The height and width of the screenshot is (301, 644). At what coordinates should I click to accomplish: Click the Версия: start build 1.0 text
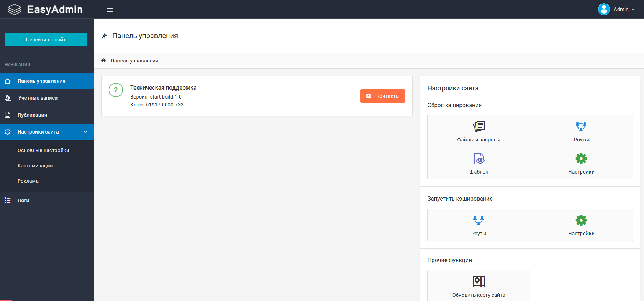coord(156,97)
